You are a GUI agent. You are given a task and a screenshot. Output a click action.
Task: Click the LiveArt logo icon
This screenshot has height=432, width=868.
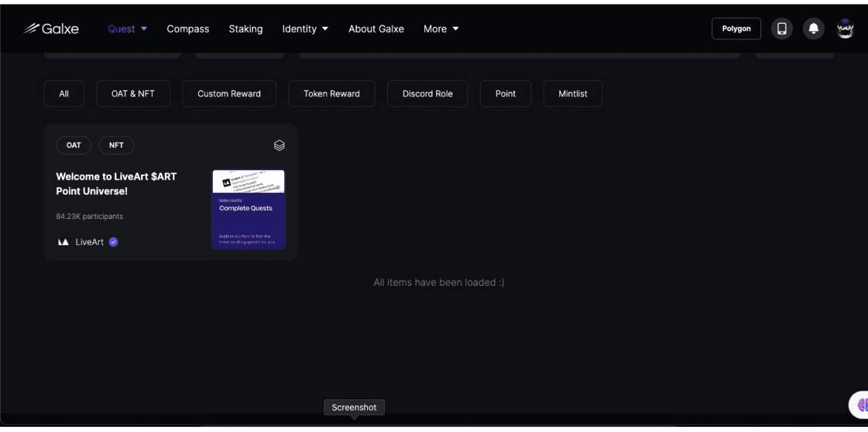click(64, 242)
